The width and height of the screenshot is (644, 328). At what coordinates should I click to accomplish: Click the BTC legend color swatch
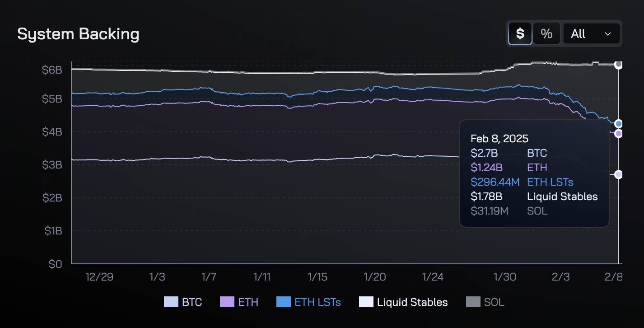[171, 302]
